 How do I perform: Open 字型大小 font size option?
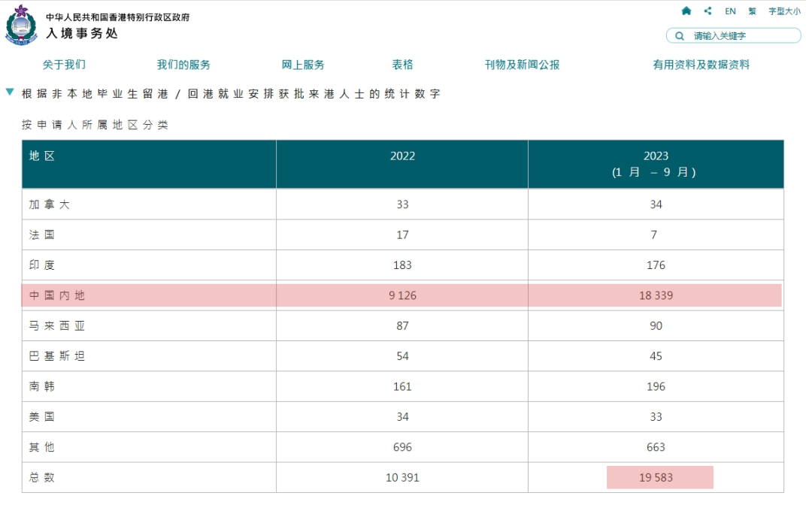[x=784, y=11]
